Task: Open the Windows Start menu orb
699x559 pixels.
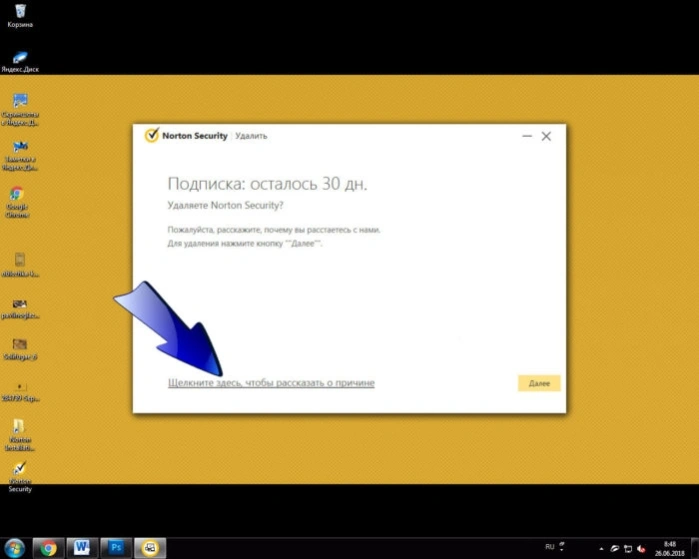Action: [x=15, y=548]
